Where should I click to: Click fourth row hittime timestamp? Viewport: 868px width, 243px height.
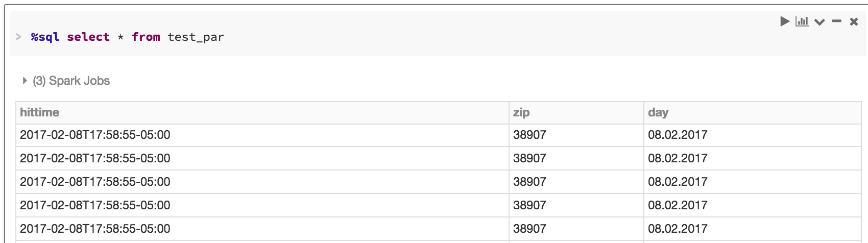[95, 205]
